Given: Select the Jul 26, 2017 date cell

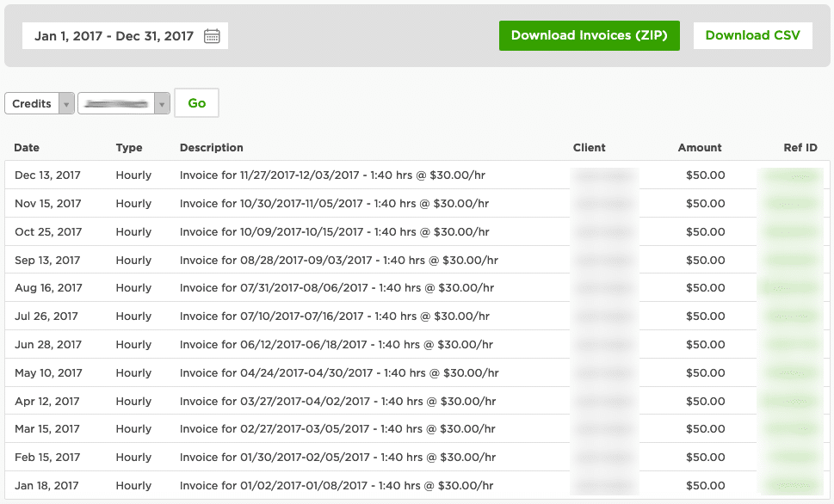Looking at the screenshot, I should point(46,317).
